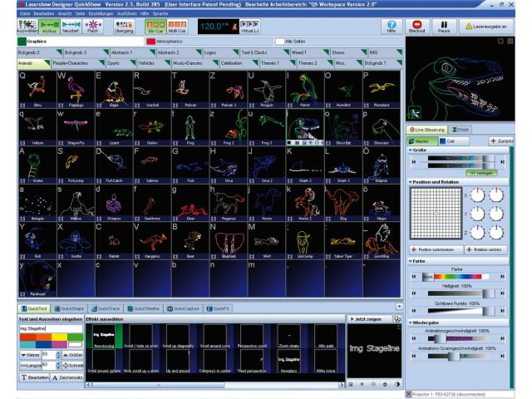Click Zeichensatz font button
This screenshot has height=399, width=532.
tap(67, 377)
